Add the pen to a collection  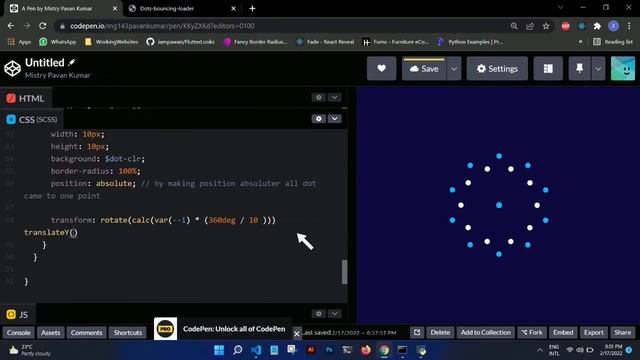(486, 333)
